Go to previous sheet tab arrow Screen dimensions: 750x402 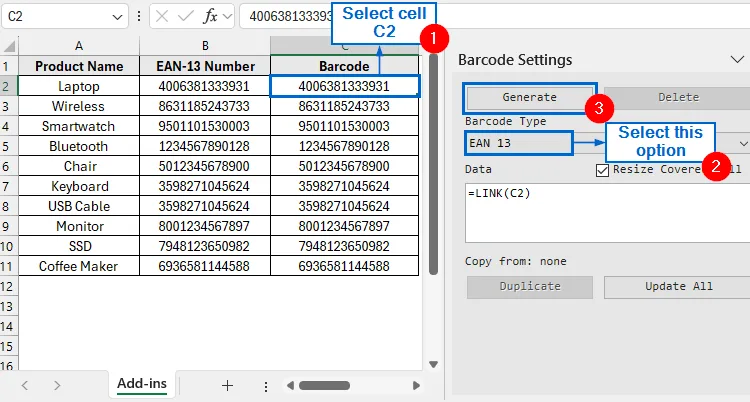point(25,385)
